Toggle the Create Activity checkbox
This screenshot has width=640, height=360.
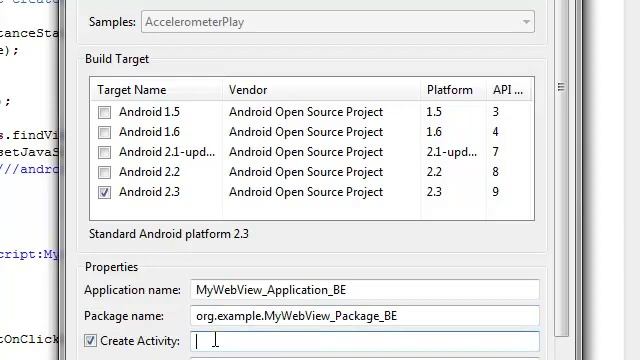(x=90, y=340)
